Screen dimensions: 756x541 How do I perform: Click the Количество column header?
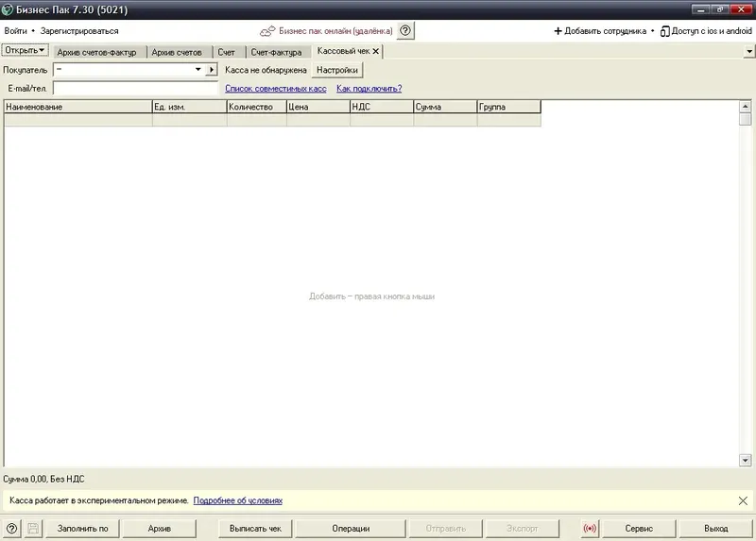pos(256,107)
